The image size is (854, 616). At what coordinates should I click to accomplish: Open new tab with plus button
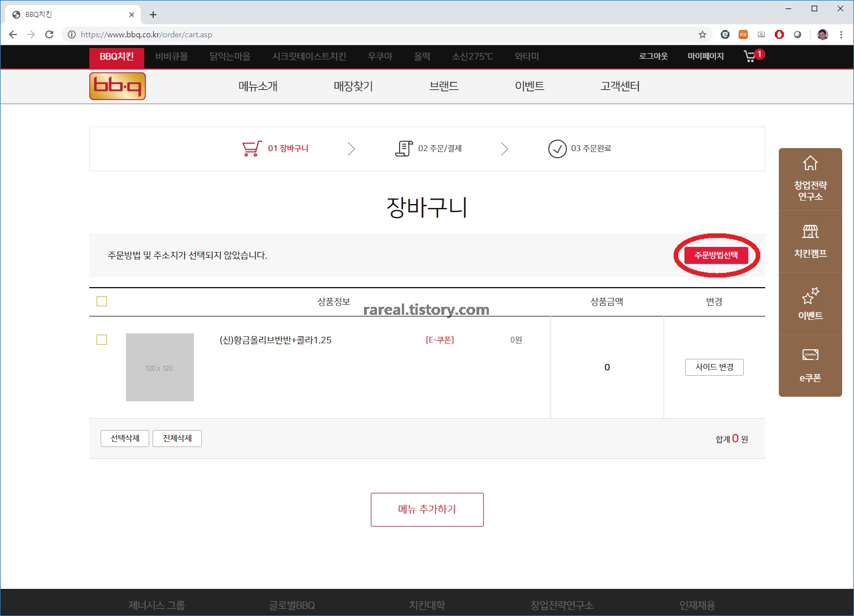(x=153, y=15)
